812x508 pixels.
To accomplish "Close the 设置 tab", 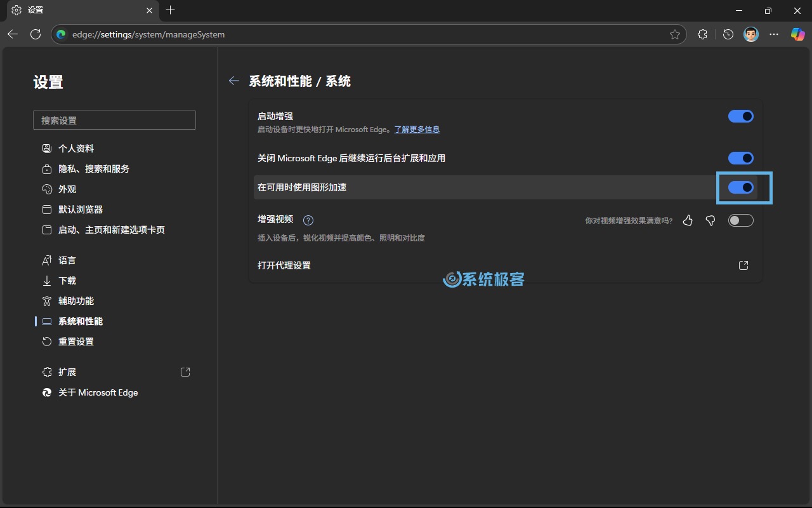I will click(x=149, y=10).
